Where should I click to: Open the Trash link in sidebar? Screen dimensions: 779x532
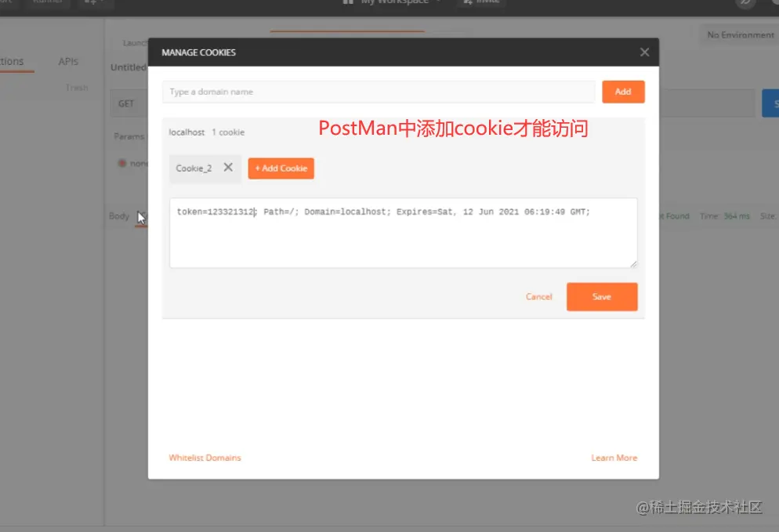[77, 88]
